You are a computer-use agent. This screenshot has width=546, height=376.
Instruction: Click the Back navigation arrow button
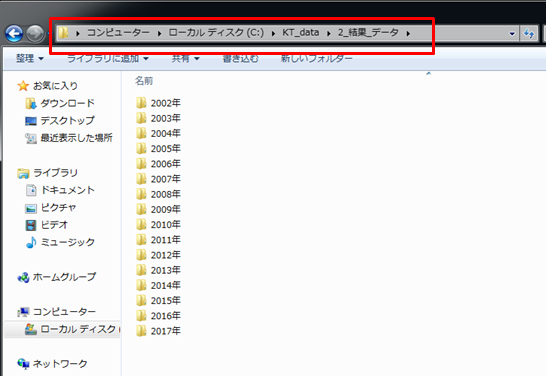[x=14, y=34]
